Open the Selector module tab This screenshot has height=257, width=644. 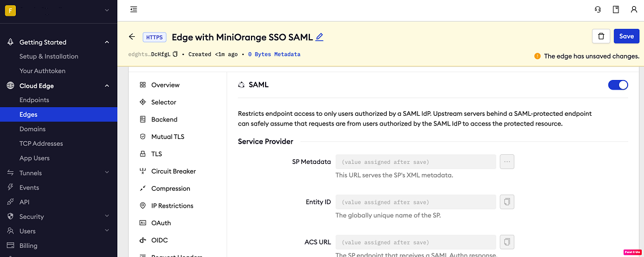[158, 102]
